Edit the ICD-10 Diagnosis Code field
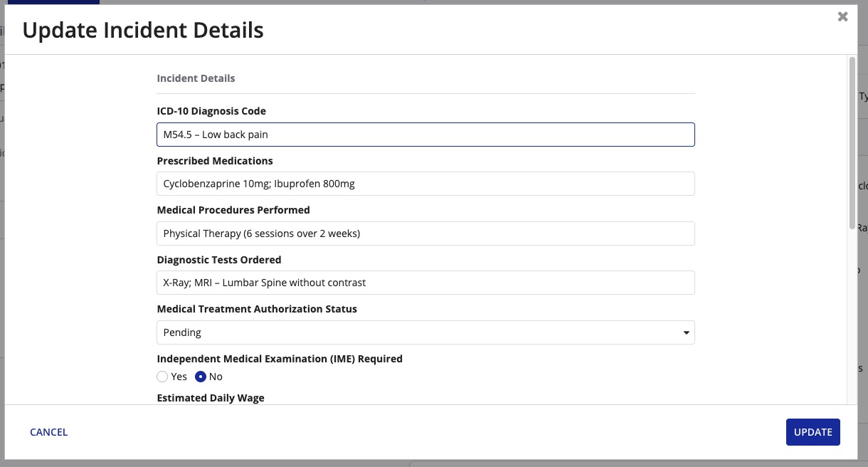The image size is (868, 467). 425,135
